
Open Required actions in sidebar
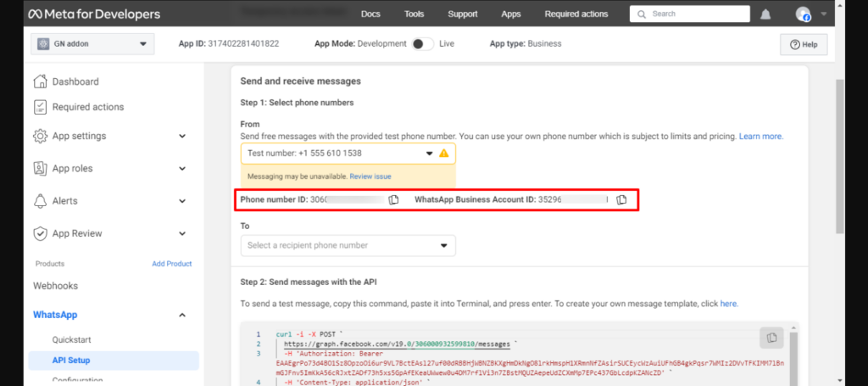coord(87,107)
